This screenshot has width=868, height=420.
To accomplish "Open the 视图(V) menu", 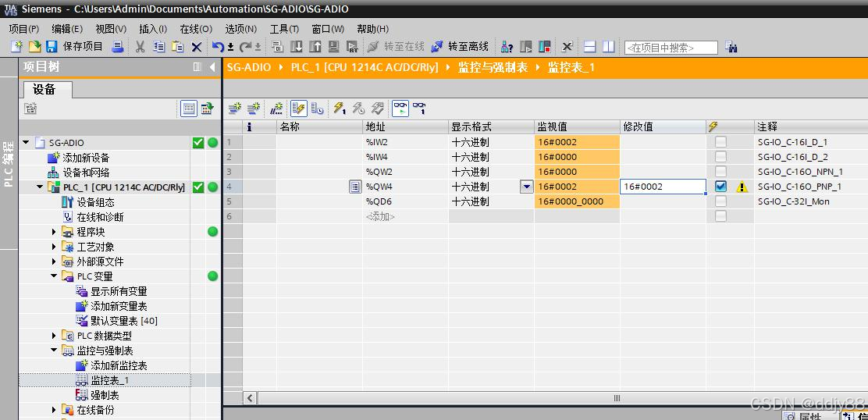I will pyautogui.click(x=111, y=29).
